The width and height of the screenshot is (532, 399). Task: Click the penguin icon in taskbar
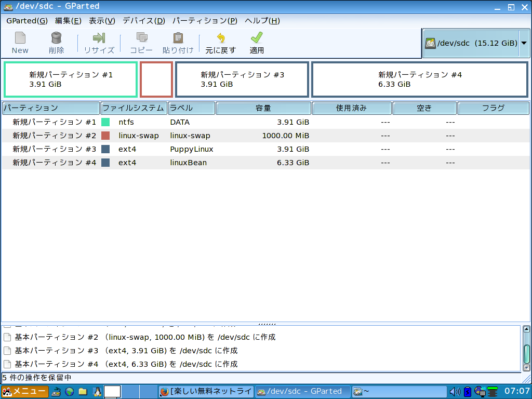97,392
